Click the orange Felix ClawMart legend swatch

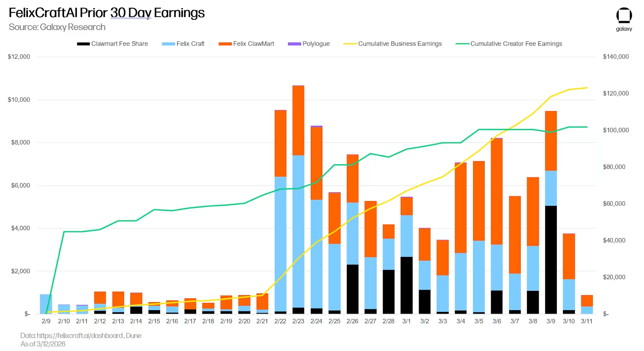pos(225,44)
